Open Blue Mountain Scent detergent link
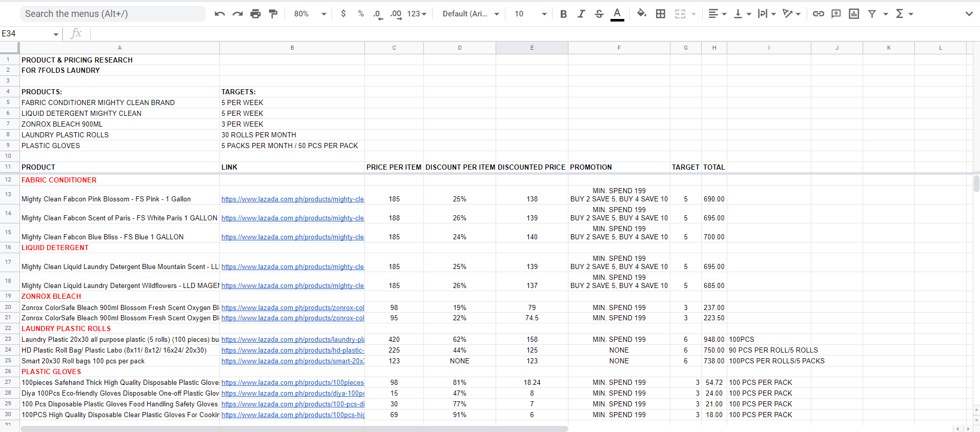Viewport: 980px width, 432px height. point(293,267)
